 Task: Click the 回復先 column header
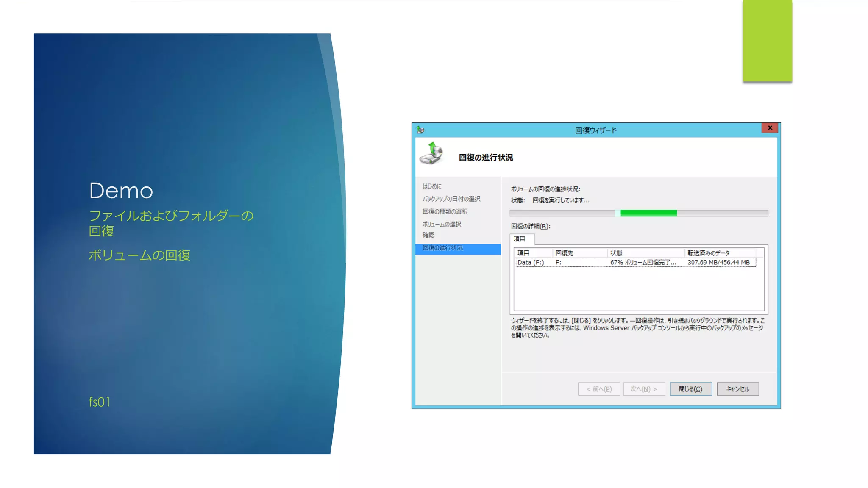580,253
